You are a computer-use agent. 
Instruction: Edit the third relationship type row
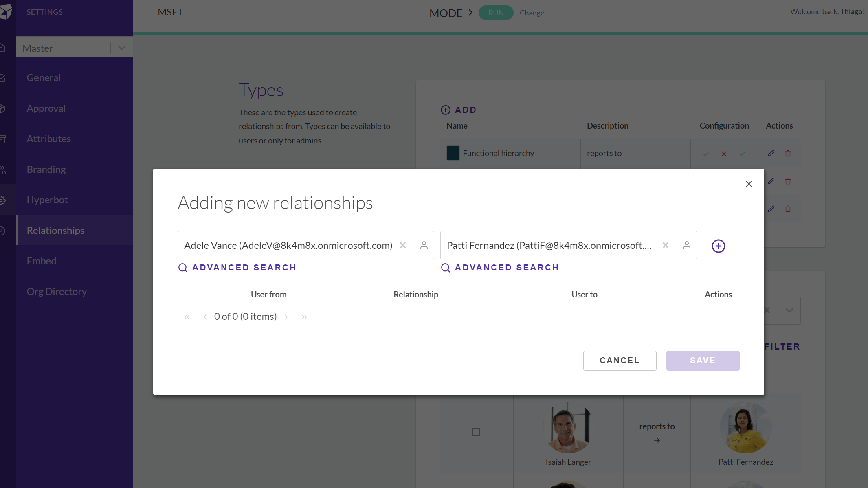(771, 209)
